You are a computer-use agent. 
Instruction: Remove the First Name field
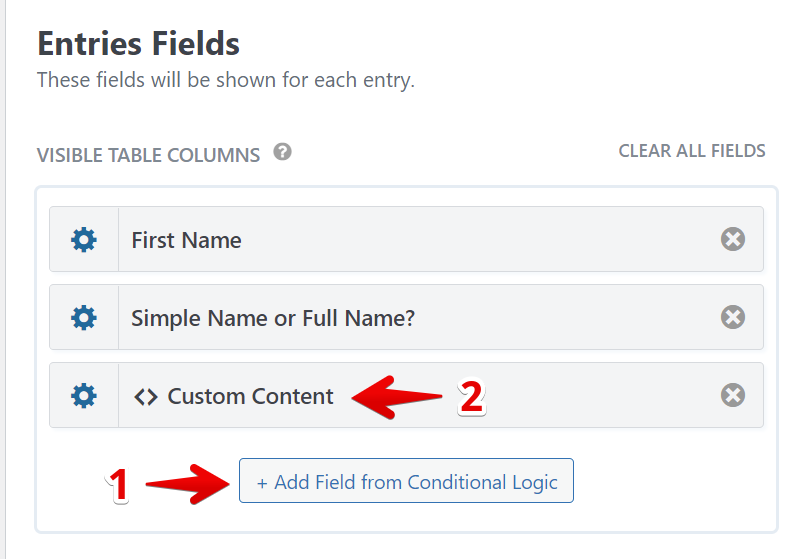pyautogui.click(x=733, y=240)
